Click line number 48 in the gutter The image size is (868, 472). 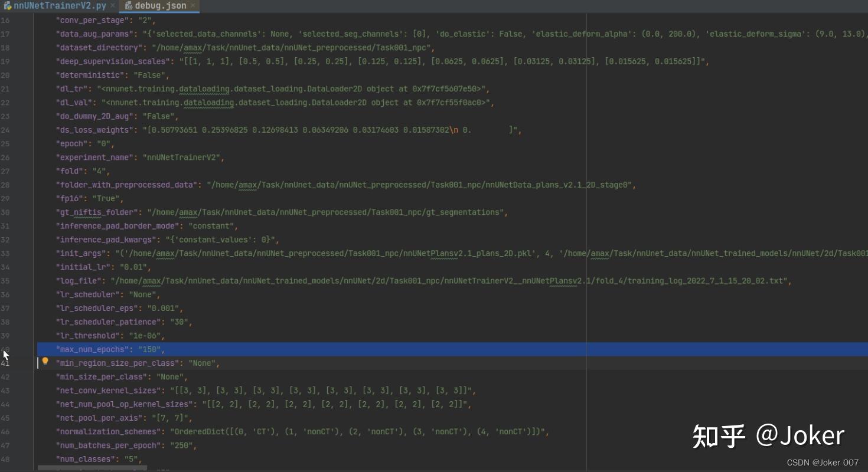coord(5,459)
